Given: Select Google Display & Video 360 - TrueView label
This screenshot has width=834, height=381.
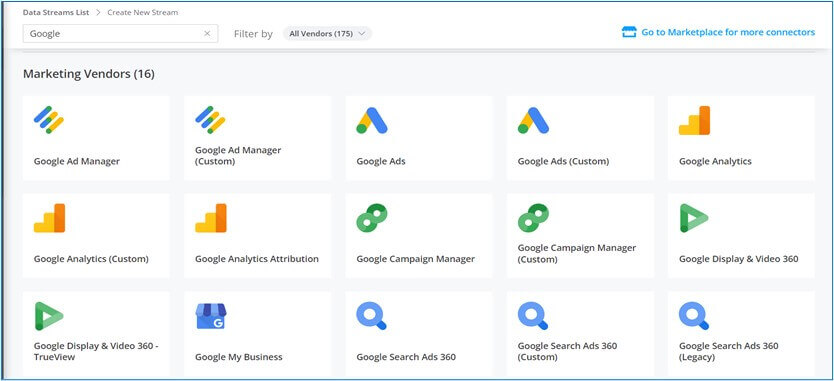Looking at the screenshot, I should 96,351.
